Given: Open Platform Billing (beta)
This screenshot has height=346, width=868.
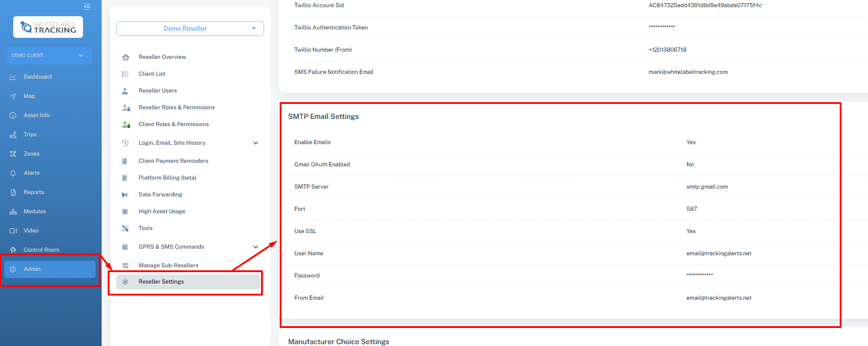Looking at the screenshot, I should tap(167, 178).
